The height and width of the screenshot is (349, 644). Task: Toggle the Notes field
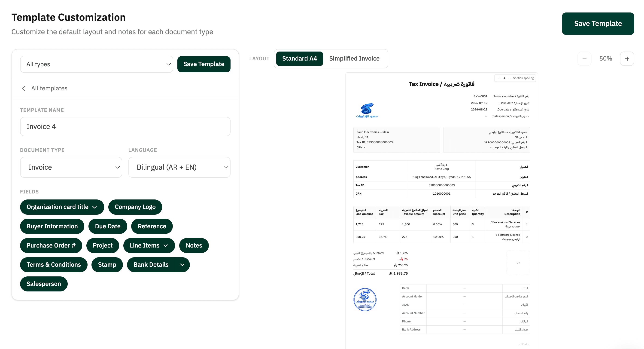pyautogui.click(x=194, y=245)
